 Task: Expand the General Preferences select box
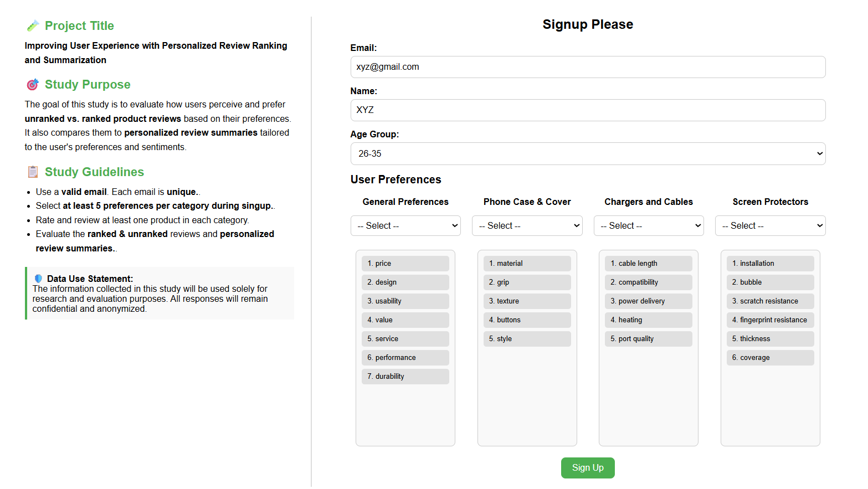pyautogui.click(x=405, y=225)
